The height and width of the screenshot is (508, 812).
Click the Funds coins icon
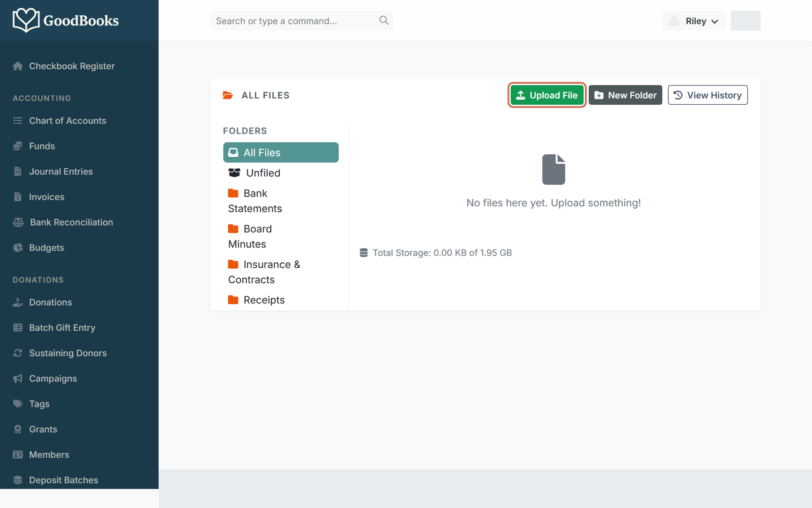[x=18, y=146]
